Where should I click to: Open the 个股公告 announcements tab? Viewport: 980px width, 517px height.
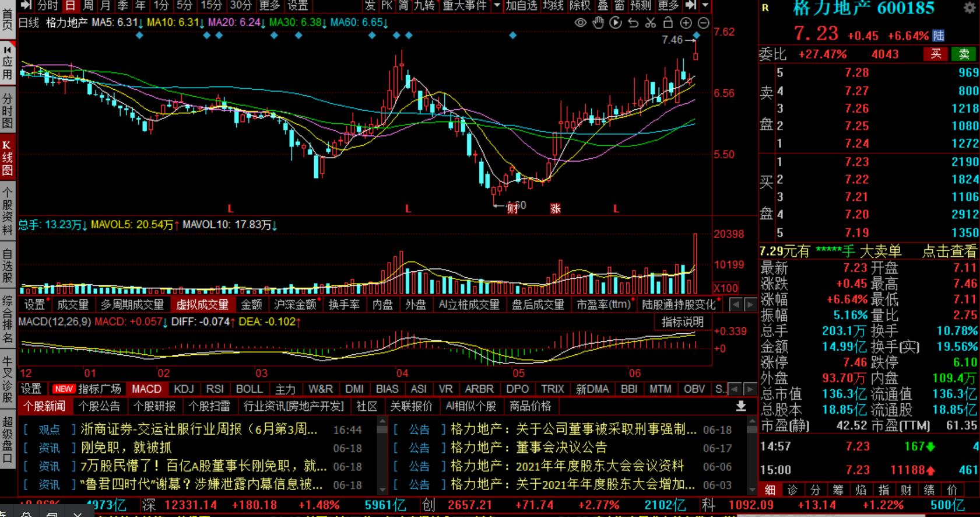coord(99,406)
